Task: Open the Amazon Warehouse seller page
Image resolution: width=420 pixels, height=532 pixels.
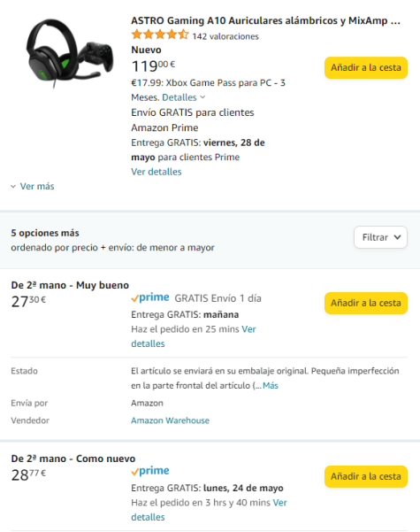Action: (170, 420)
